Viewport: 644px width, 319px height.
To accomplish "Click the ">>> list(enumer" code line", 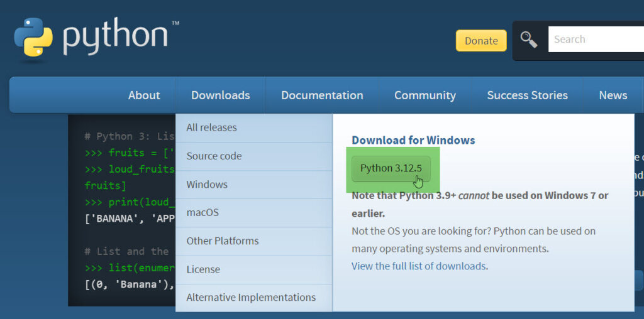I will 130,268.
